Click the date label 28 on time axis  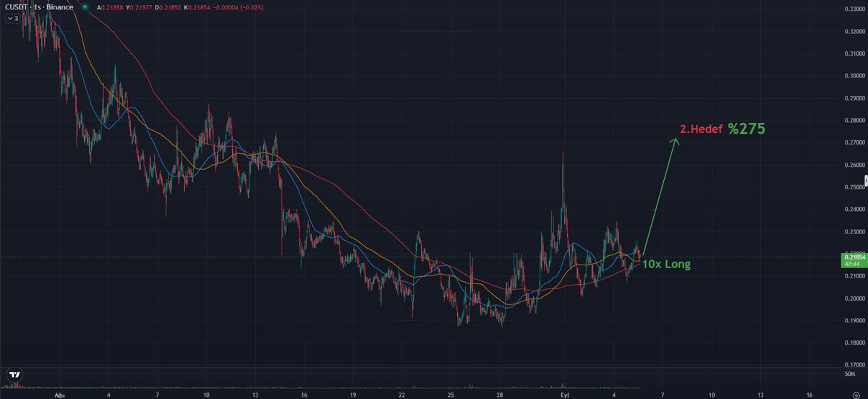click(500, 396)
